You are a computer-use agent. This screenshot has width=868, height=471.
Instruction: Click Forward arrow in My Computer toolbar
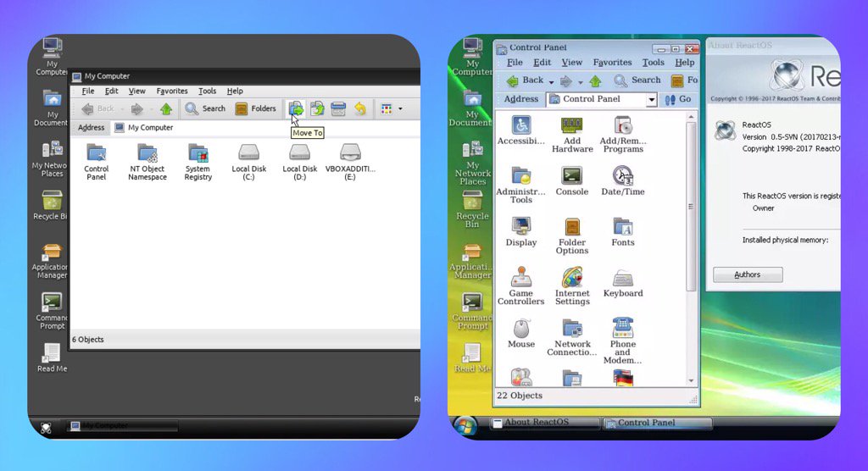coord(136,108)
